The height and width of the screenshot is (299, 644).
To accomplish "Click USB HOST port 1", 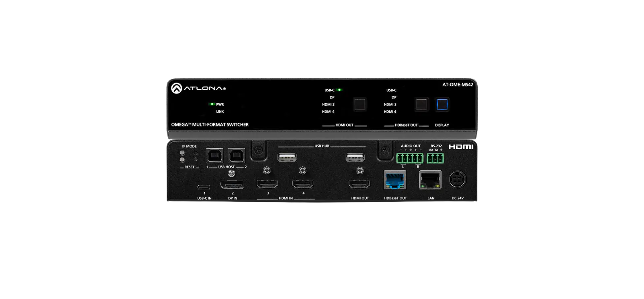I will 215,156.
